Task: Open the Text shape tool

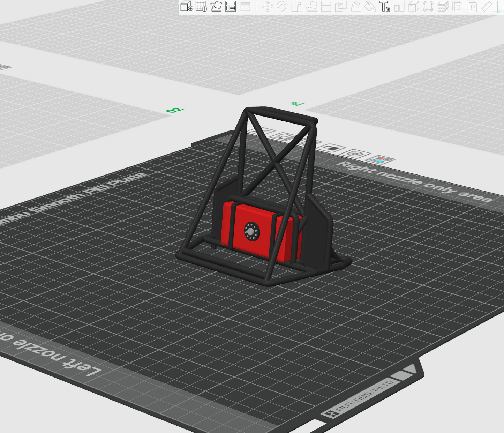Action: point(384,6)
